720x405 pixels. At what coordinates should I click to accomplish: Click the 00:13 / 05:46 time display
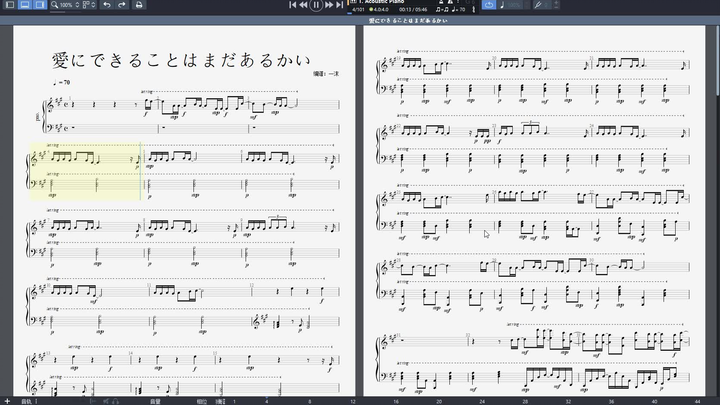coord(413,9)
